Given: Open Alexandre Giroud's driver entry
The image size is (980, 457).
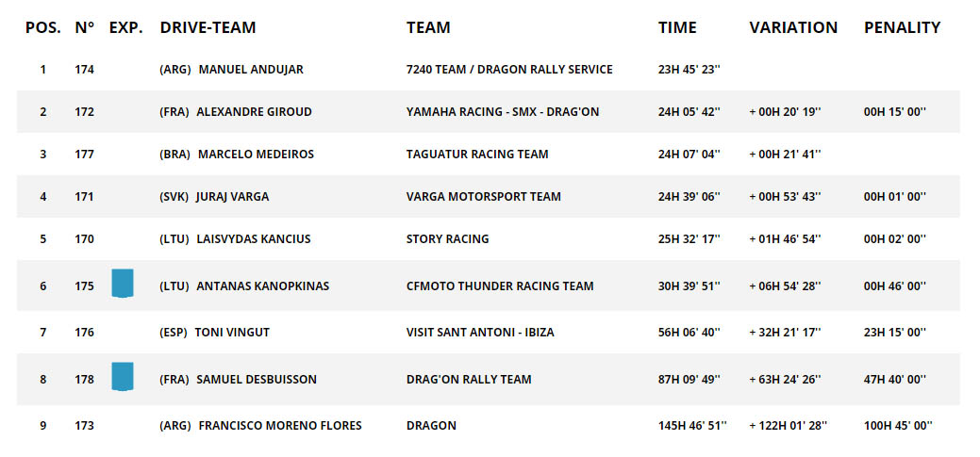Looking at the screenshot, I should (254, 112).
